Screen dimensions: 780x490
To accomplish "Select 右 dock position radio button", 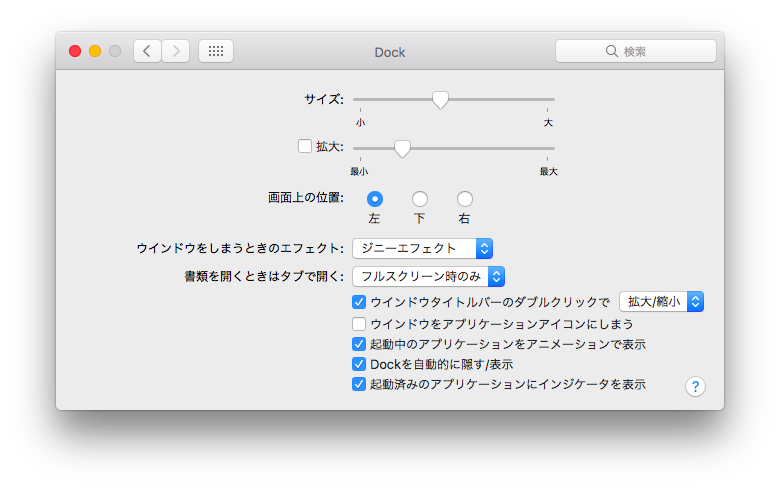I will tap(465, 199).
